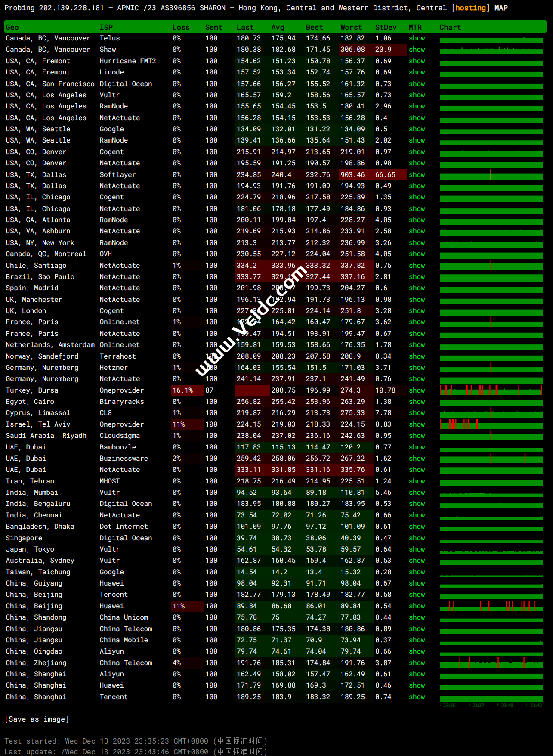
Task: Show MTR for Fremont Hurricane FMT2 row
Action: pyautogui.click(x=417, y=61)
